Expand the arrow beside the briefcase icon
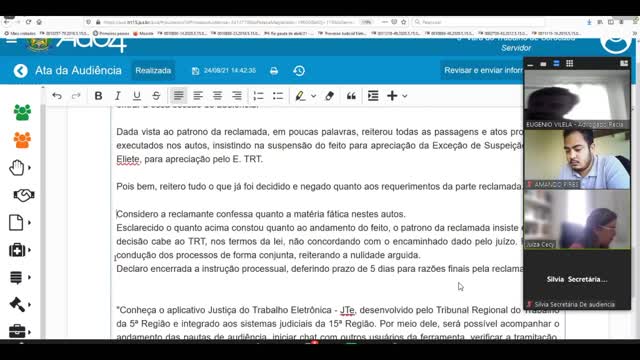This screenshot has width=640, height=360. tap(29, 332)
